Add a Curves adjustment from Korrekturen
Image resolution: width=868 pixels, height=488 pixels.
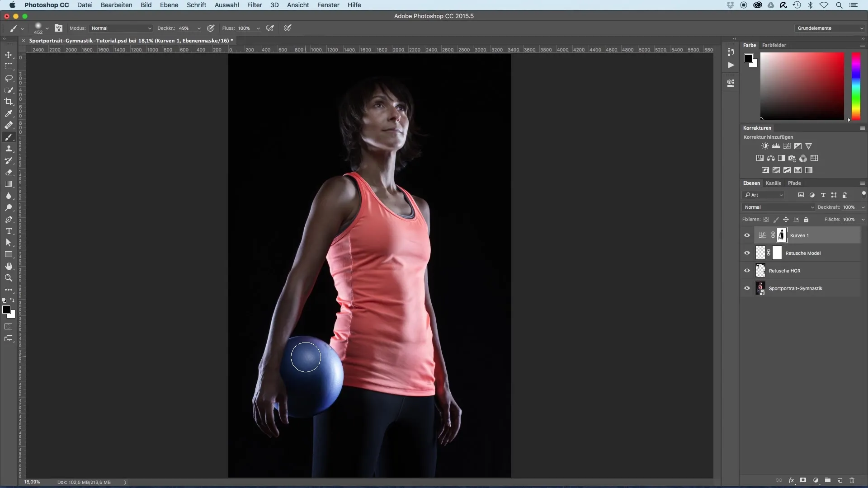coord(787,146)
